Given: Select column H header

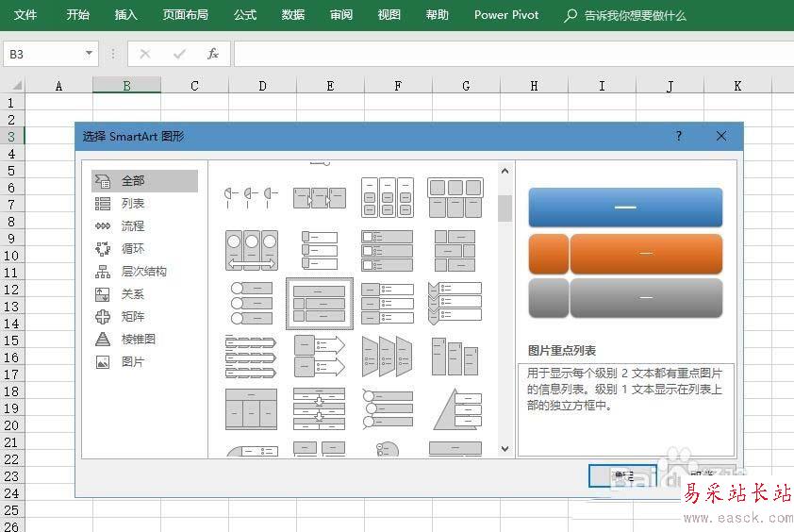Looking at the screenshot, I should (x=534, y=86).
